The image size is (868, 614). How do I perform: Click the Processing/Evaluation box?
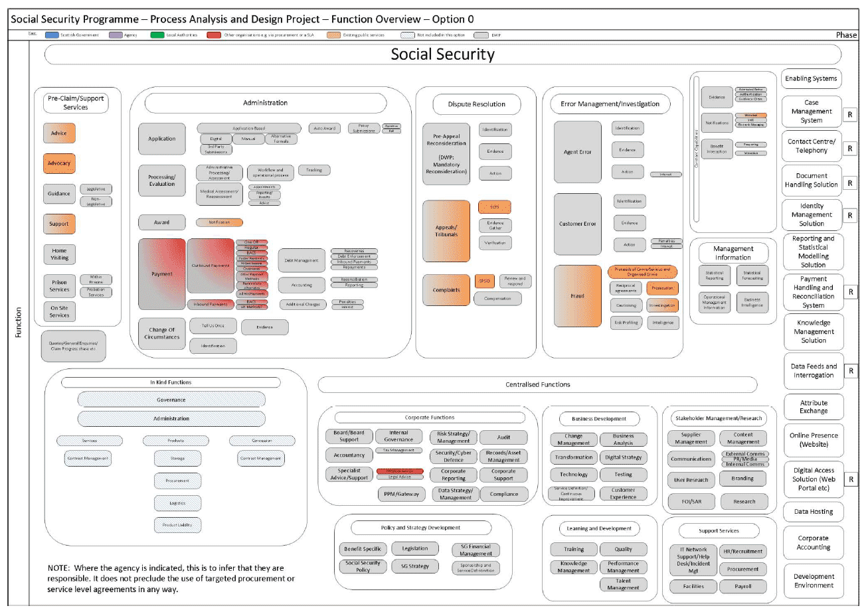pyautogui.click(x=161, y=181)
